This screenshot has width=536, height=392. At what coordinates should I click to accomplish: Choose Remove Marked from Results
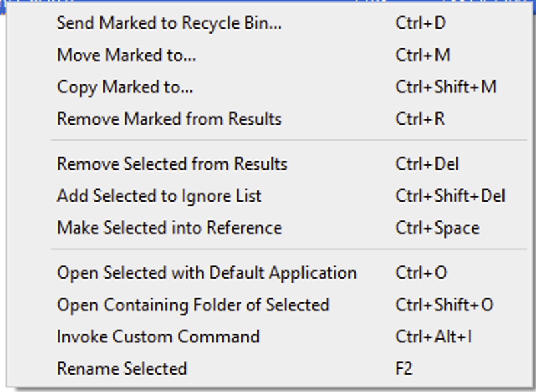click(x=269, y=119)
